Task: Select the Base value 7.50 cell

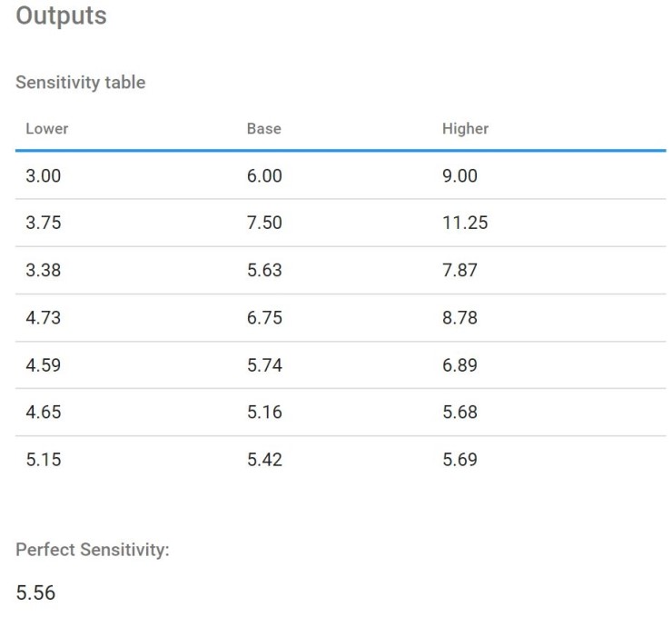Action: coord(264,224)
